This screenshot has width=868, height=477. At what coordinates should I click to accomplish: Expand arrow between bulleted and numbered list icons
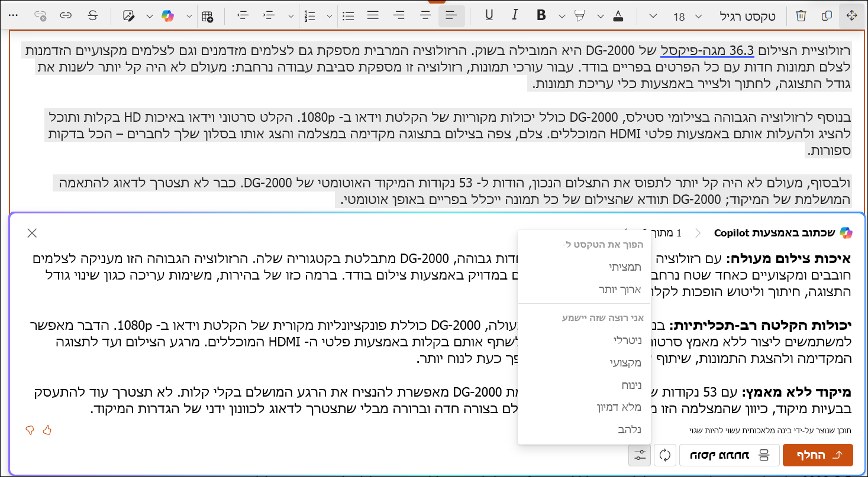click(329, 17)
